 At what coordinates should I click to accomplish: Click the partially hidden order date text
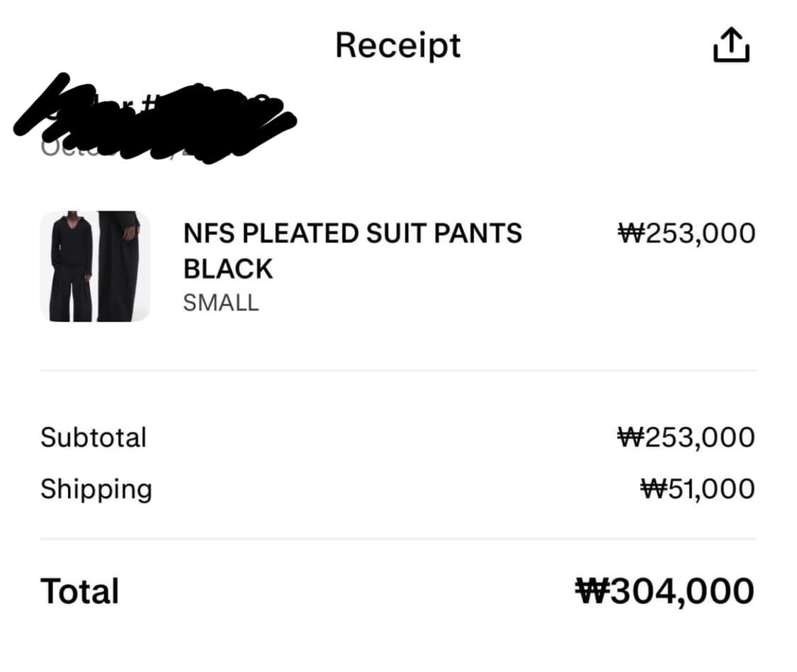click(57, 147)
